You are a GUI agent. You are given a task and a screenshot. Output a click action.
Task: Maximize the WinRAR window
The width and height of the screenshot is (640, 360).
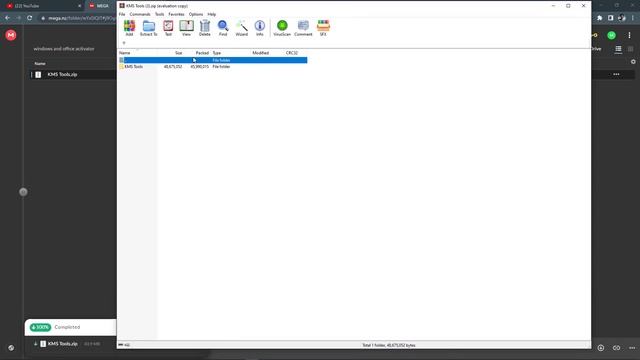coord(568,6)
